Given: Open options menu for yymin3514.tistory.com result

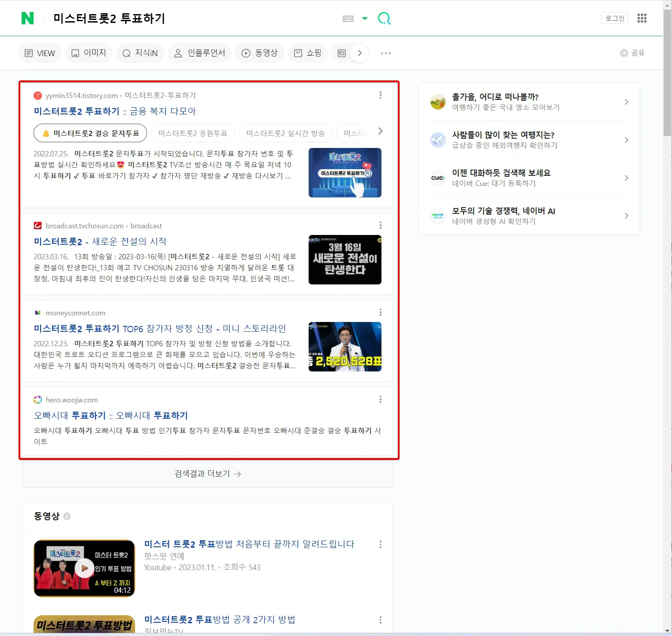Looking at the screenshot, I should (x=381, y=95).
